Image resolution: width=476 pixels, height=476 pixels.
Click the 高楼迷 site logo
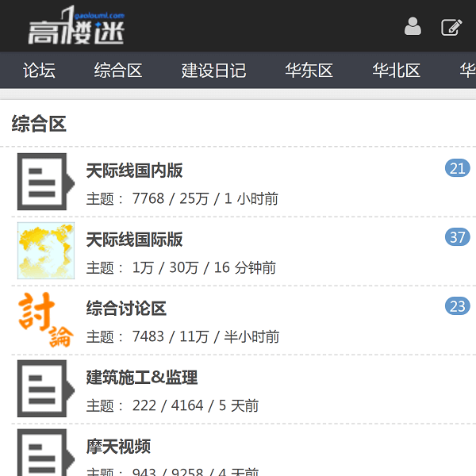(76, 27)
